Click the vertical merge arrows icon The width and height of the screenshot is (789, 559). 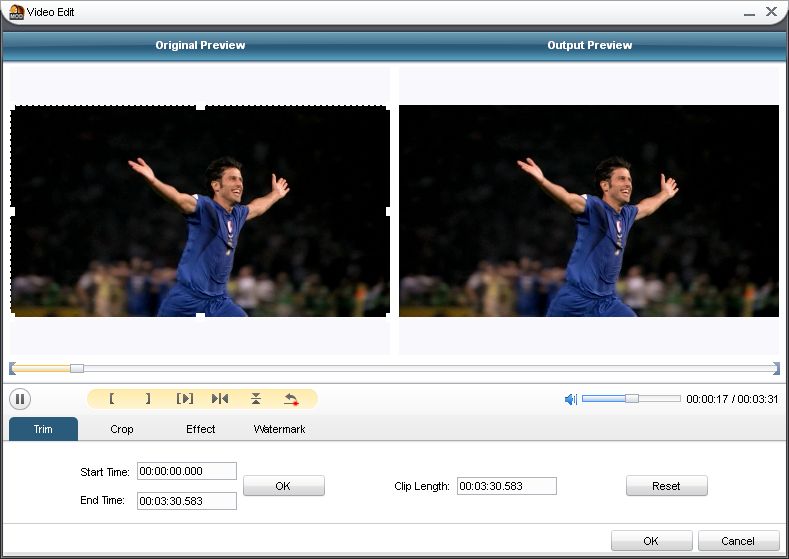(256, 399)
